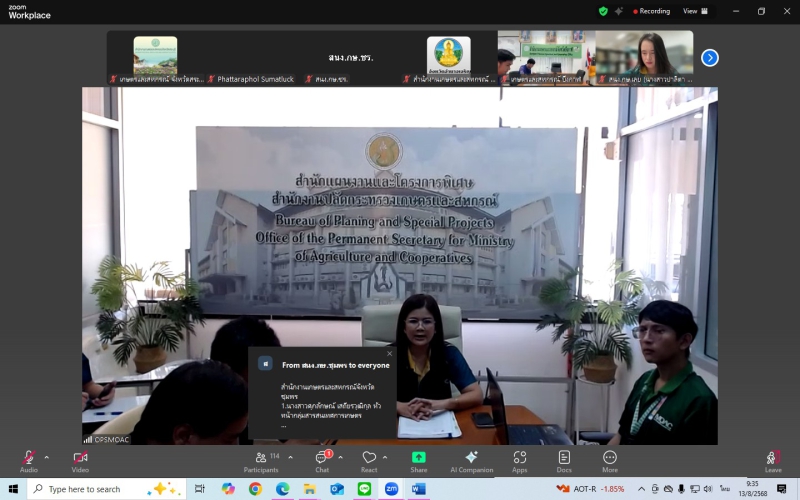Open Microsoft Word from the taskbar

(418, 489)
